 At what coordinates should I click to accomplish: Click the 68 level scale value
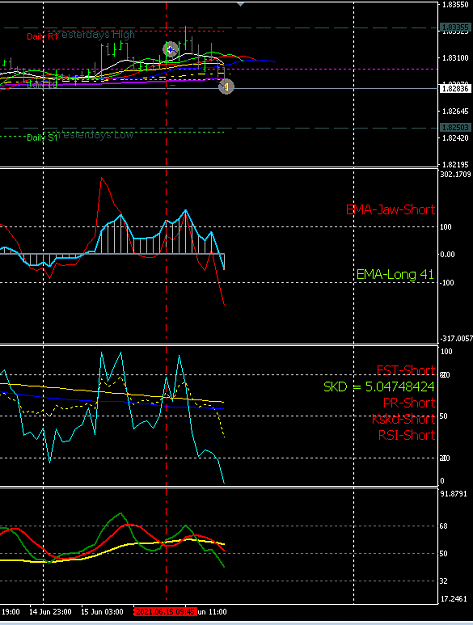click(x=444, y=526)
